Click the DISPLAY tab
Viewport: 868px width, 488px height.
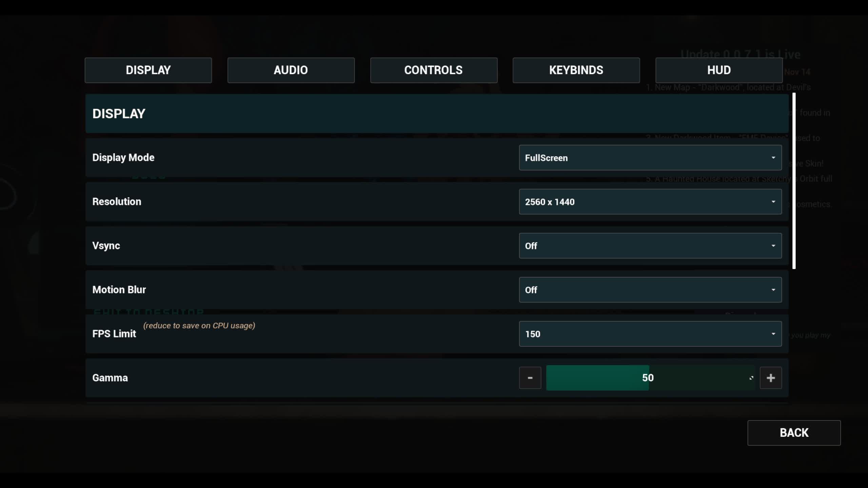(148, 70)
